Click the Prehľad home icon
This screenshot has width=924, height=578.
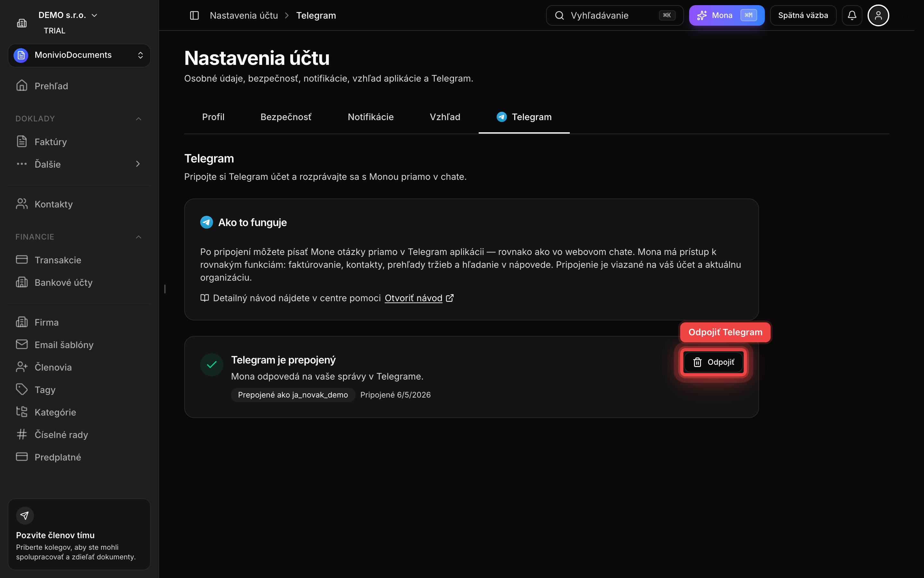pos(22,86)
